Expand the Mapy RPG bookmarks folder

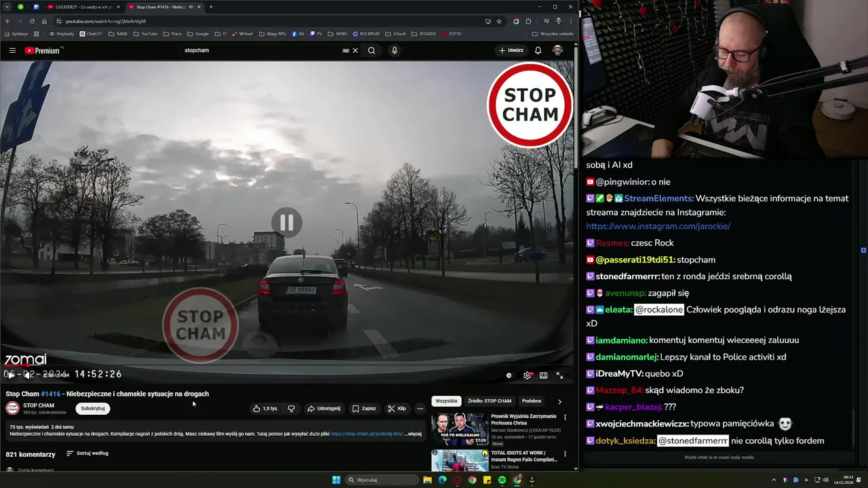[272, 33]
